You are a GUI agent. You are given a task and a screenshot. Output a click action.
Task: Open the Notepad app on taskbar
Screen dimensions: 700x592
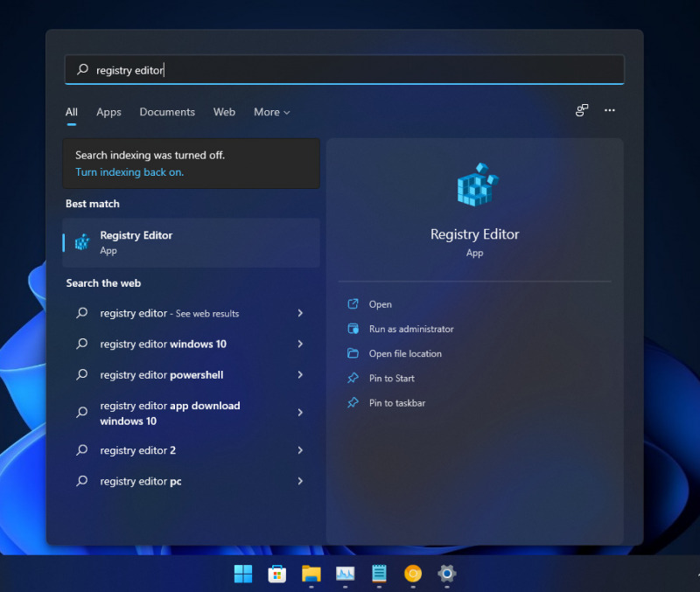tap(379, 574)
